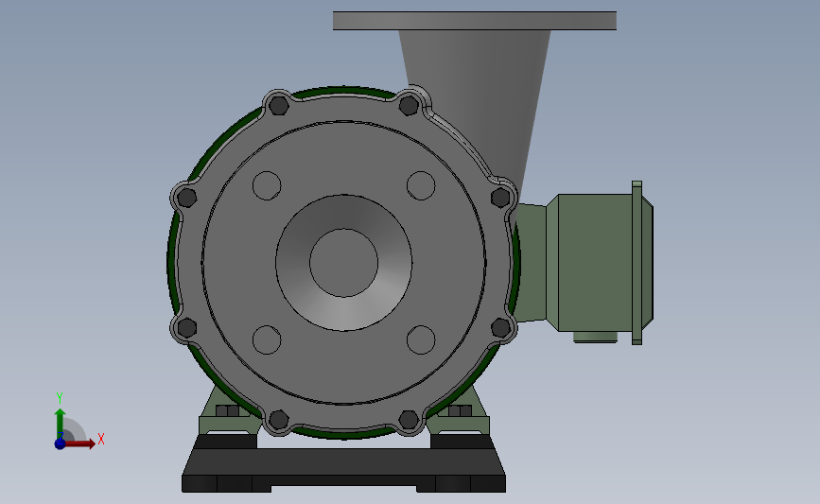Pick the upper hex bolt on the casing's left edge
Image resolution: width=820 pixels, height=504 pixels.
point(186,198)
